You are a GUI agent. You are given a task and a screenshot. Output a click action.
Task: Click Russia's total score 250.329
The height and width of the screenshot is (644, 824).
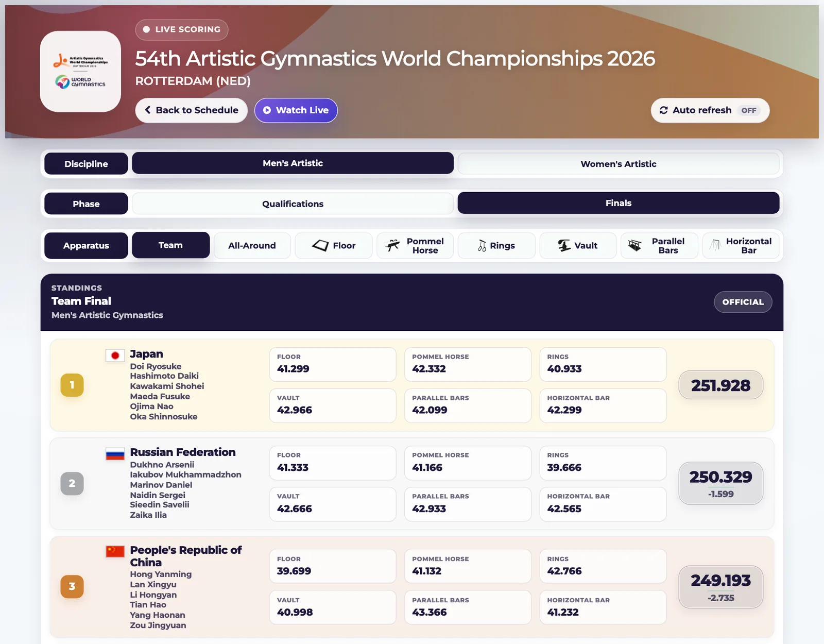[x=720, y=477]
